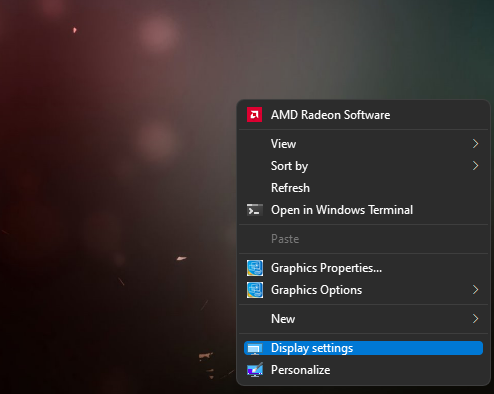The height and width of the screenshot is (394, 494).
Task: Click the Graphics Properties icon
Action: [x=255, y=268]
